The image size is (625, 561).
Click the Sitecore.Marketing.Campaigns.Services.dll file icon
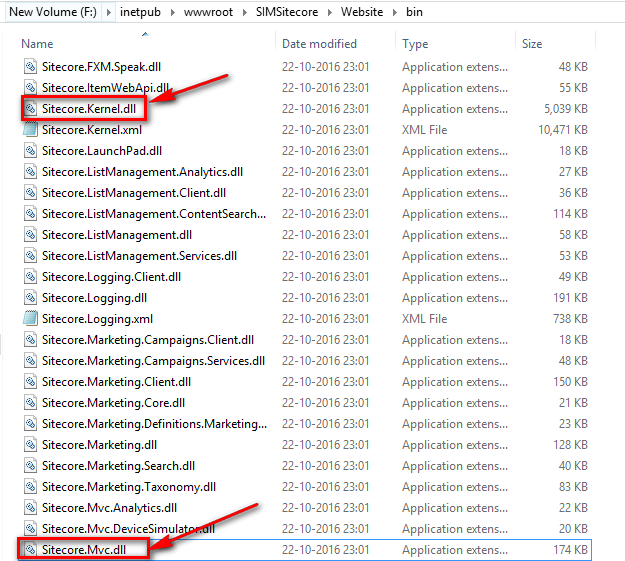[30, 360]
